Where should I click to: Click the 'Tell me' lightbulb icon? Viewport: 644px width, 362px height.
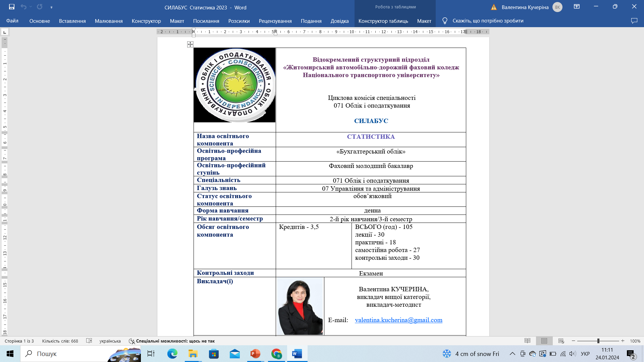(x=445, y=21)
